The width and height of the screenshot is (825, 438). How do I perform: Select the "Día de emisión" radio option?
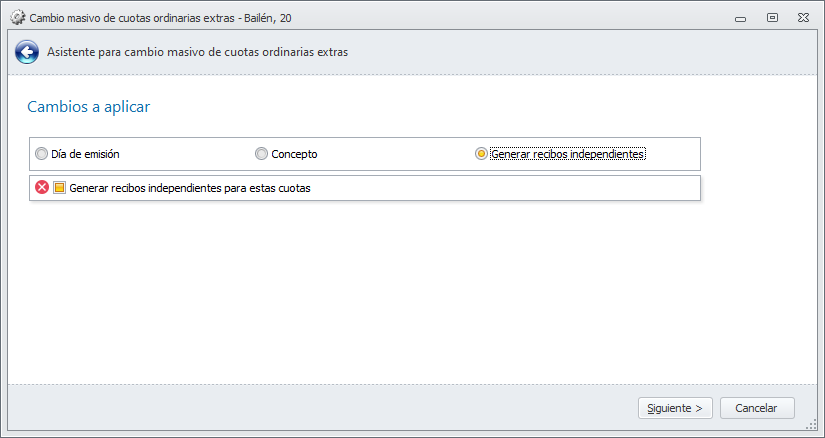(41, 154)
